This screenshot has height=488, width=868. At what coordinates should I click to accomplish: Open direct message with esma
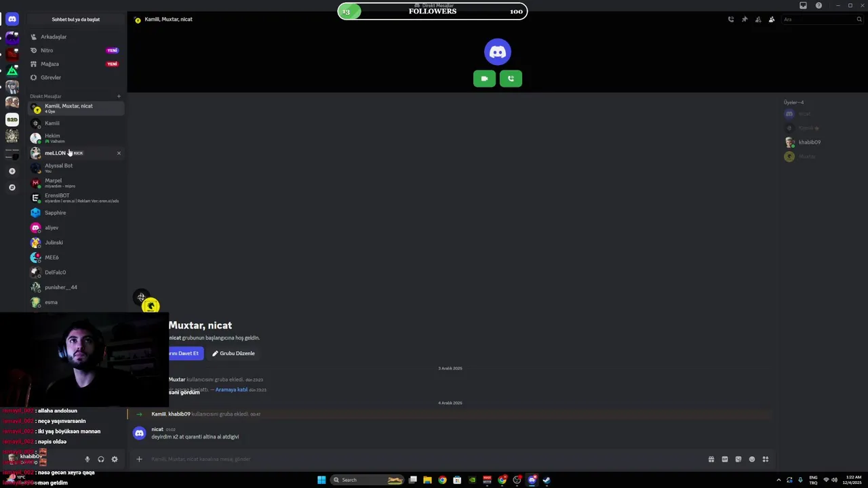75,302
